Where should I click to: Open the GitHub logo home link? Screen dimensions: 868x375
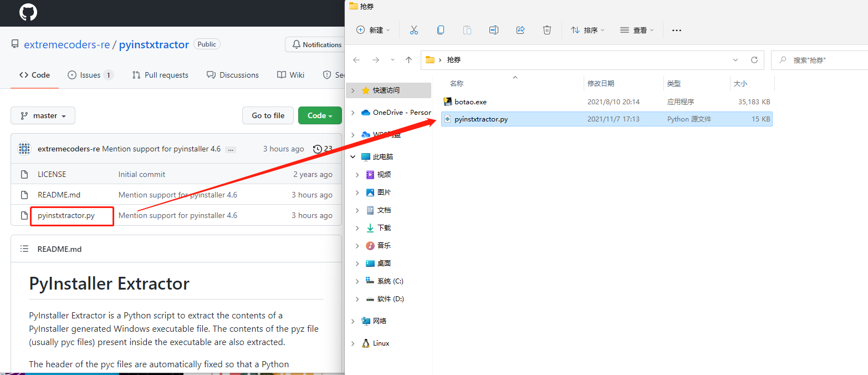click(x=28, y=12)
